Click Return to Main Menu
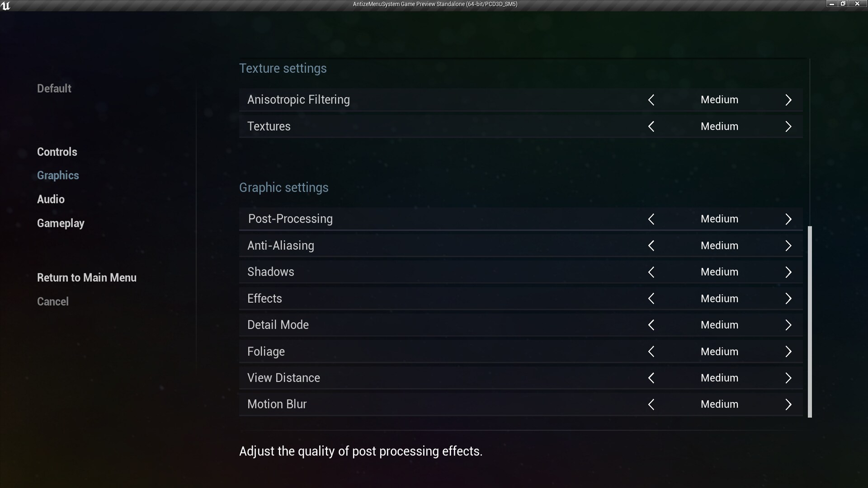The image size is (868, 488). (x=87, y=277)
